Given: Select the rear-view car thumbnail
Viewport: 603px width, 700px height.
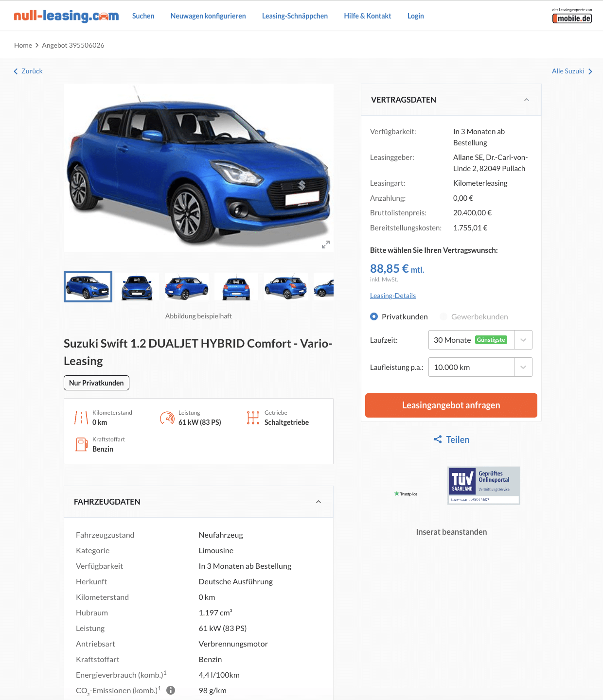Looking at the screenshot, I should 236,287.
